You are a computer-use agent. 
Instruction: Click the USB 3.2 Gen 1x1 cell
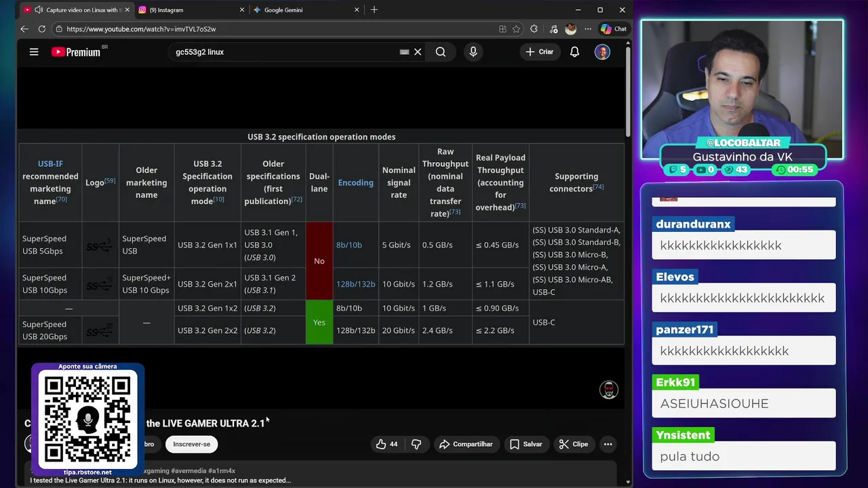(x=208, y=245)
